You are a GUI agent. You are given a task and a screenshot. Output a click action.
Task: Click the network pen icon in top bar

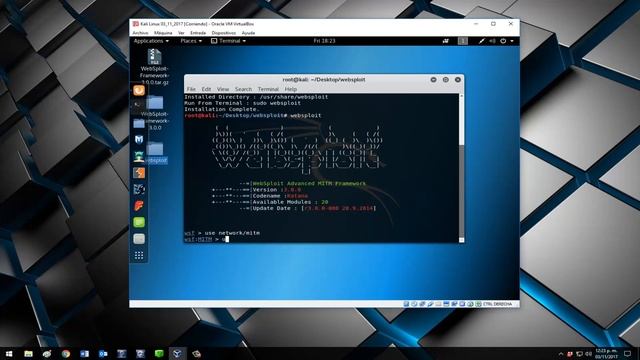click(482, 41)
